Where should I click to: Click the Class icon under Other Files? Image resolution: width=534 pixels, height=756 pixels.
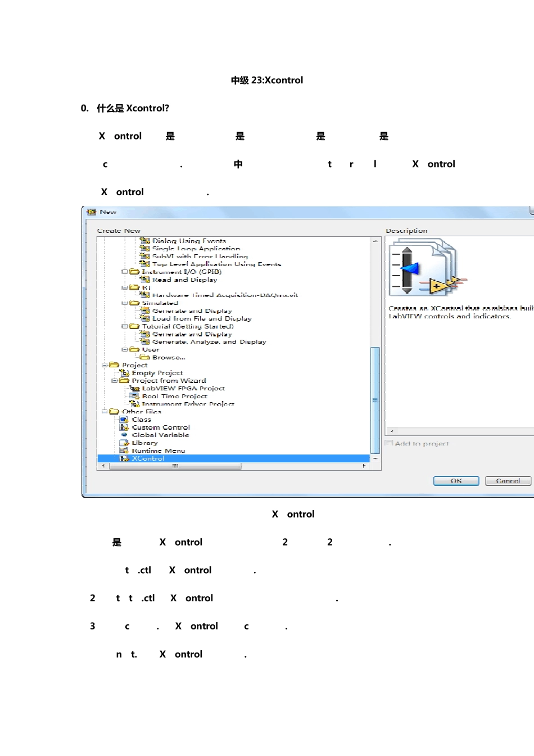[x=124, y=420]
